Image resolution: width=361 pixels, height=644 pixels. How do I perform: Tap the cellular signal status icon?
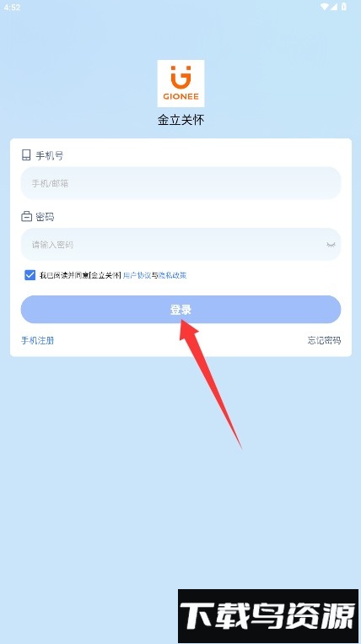[x=333, y=7]
